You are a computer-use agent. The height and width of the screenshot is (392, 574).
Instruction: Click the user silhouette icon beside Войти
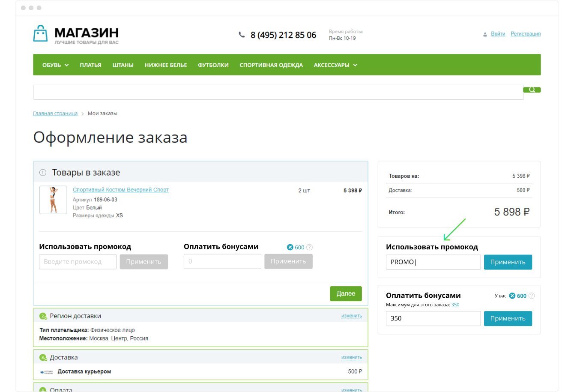pyautogui.click(x=485, y=34)
